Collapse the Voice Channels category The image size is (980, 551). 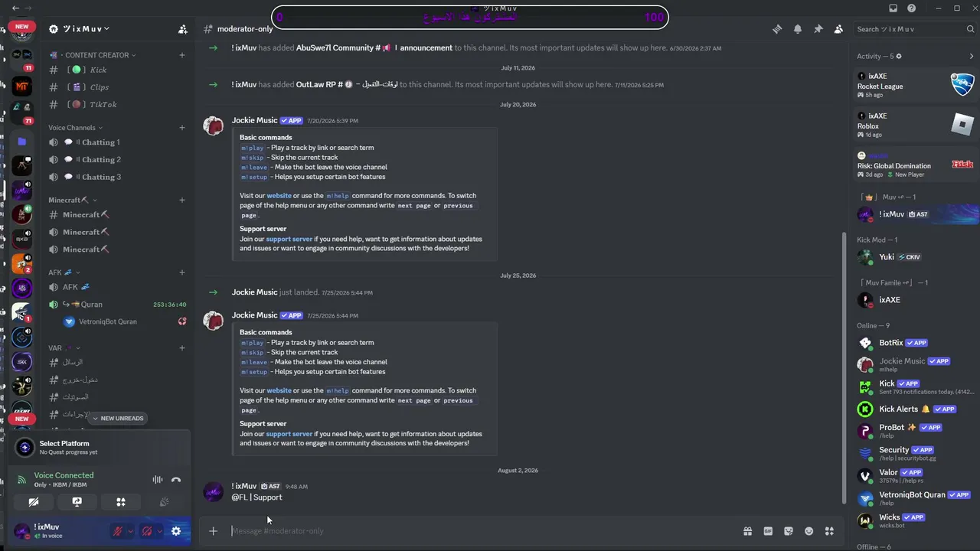coord(75,128)
